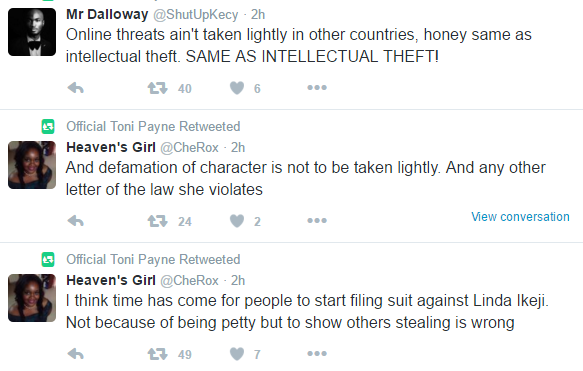Open Heaven's Girl avatar on defamation tweet
Screen dimensions: 583x371
[32, 165]
